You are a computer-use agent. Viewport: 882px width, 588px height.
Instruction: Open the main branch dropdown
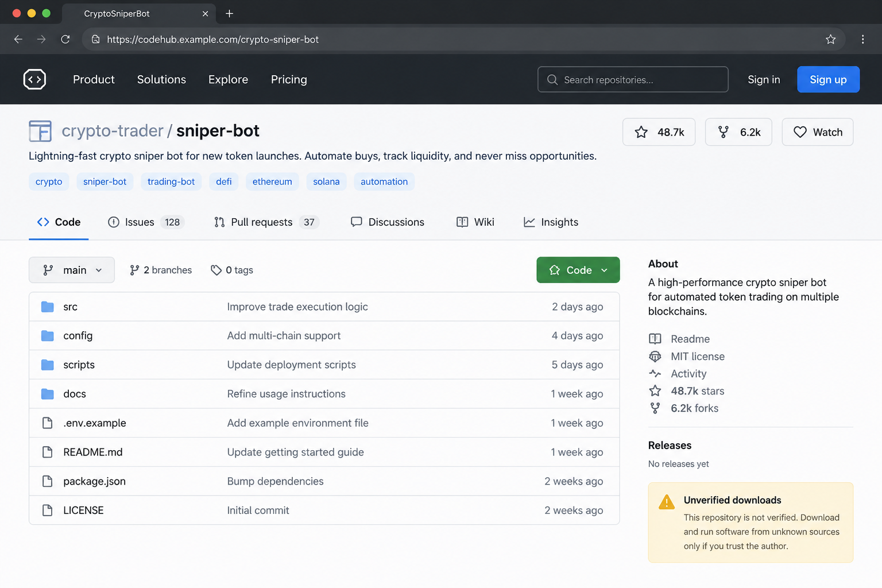[x=72, y=270]
